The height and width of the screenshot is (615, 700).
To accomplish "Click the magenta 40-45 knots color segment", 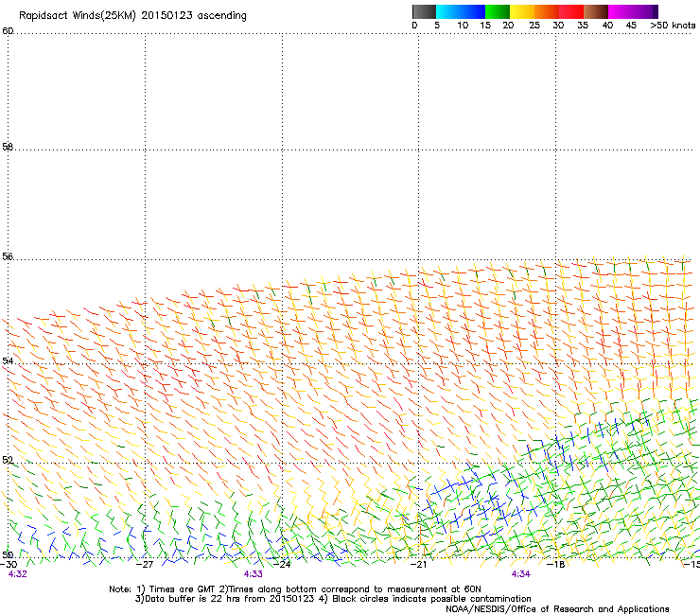I will click(621, 11).
